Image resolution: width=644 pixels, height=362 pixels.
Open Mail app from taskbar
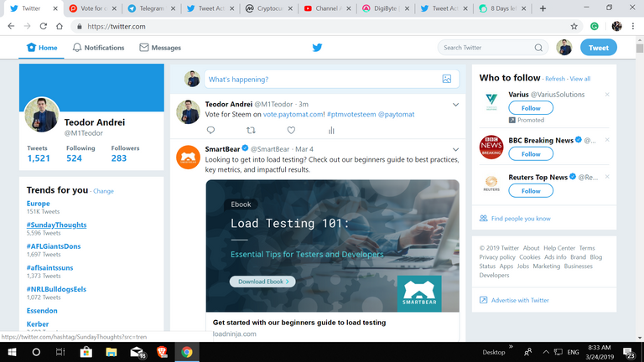pos(137,352)
